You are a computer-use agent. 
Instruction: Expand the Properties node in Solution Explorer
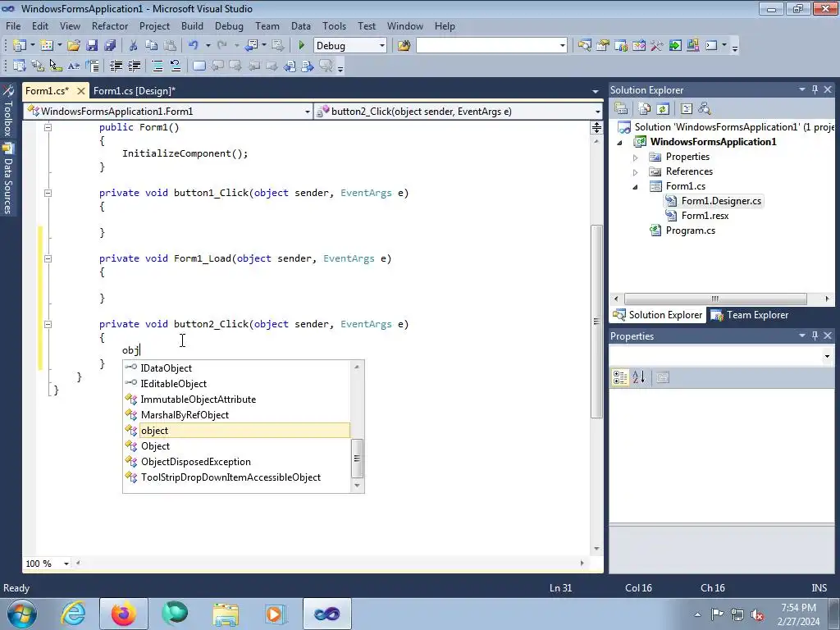(636, 157)
